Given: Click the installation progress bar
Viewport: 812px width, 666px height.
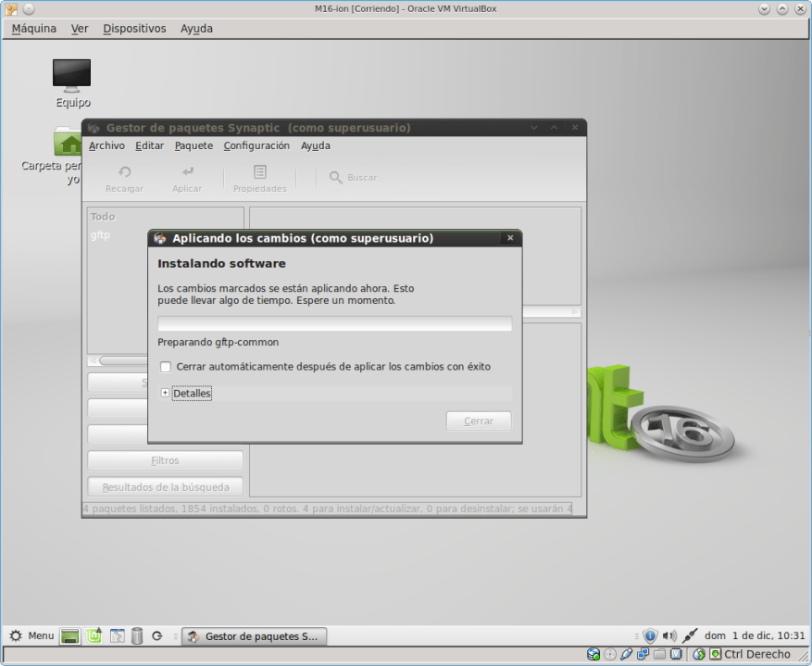Looking at the screenshot, I should click(333, 323).
